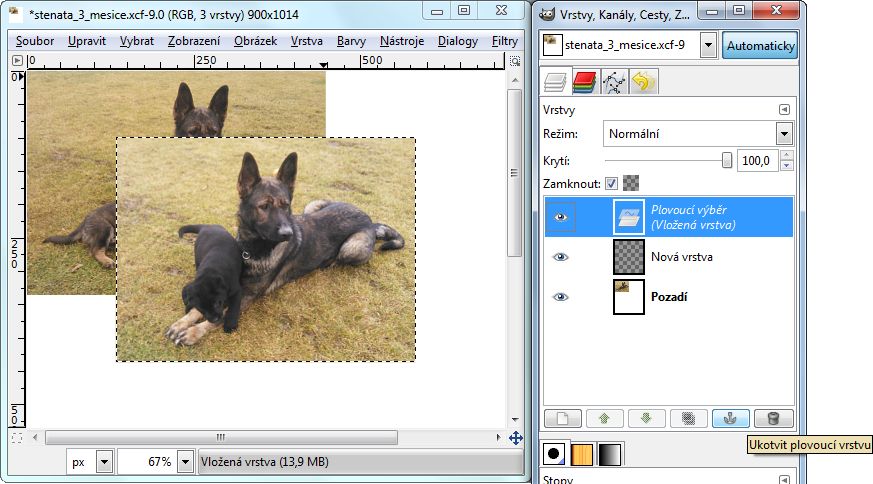This screenshot has width=873, height=484.
Task: Open the px unit dropdown
Action: [105, 462]
